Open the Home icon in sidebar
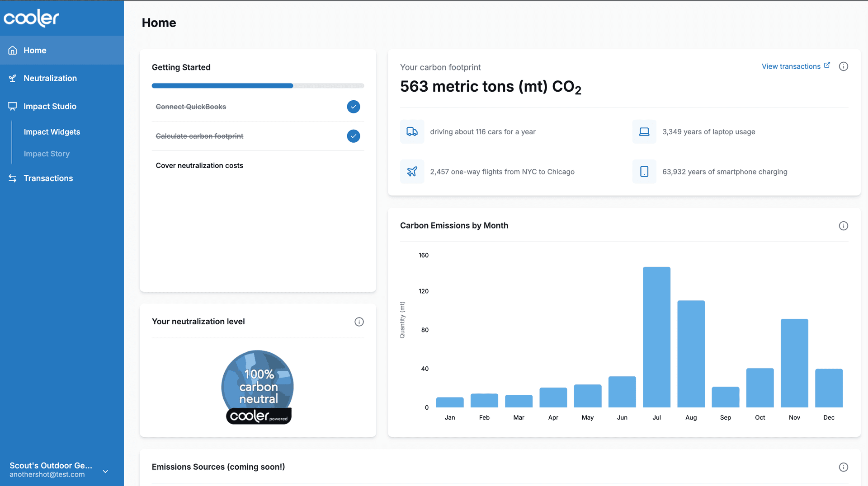The width and height of the screenshot is (868, 486). (12, 50)
